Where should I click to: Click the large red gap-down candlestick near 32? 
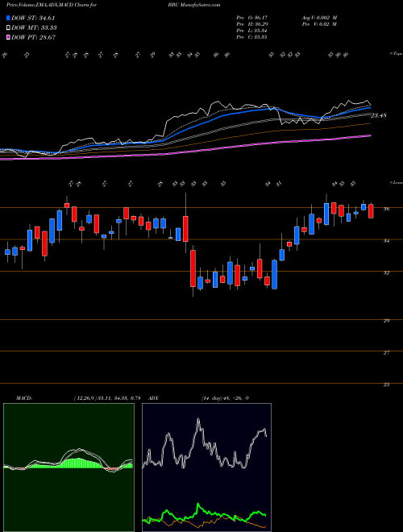click(193, 268)
